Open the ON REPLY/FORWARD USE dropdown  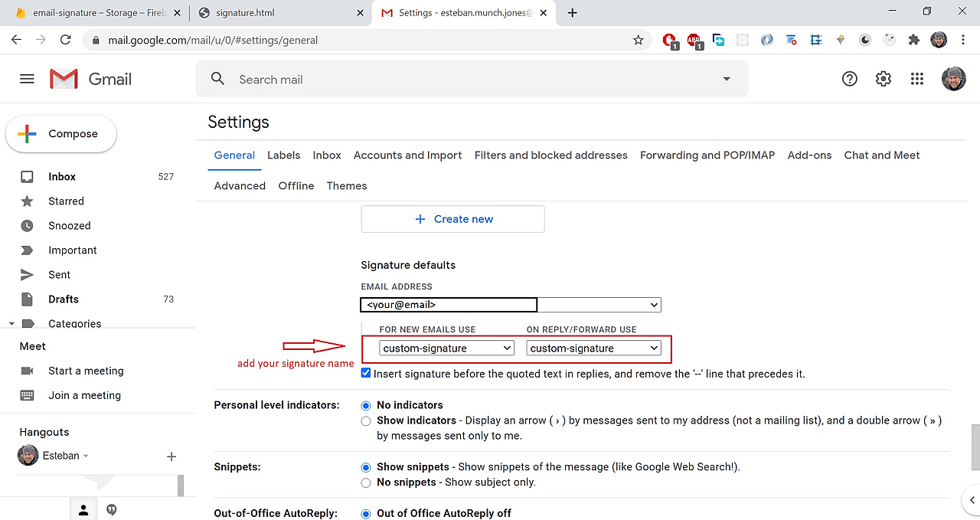[x=593, y=348]
